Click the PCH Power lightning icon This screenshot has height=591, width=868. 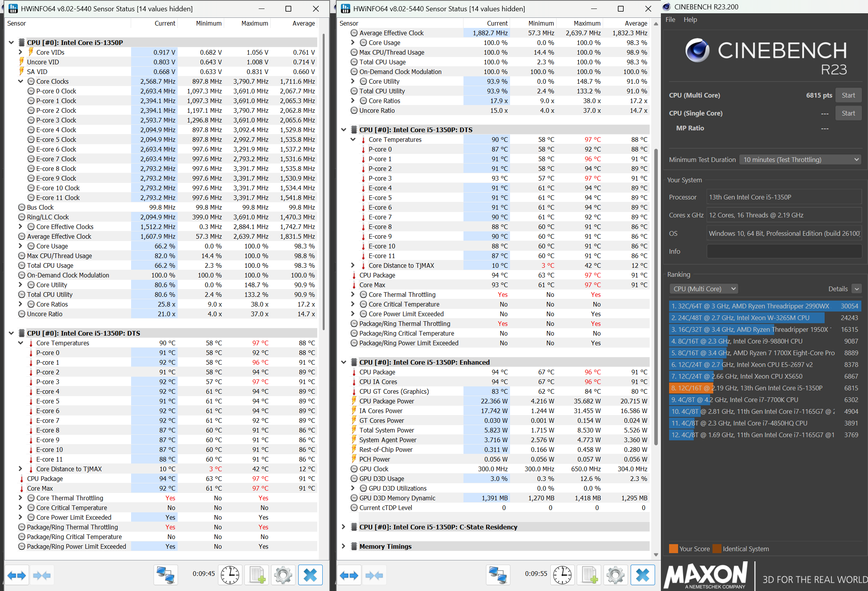(354, 459)
